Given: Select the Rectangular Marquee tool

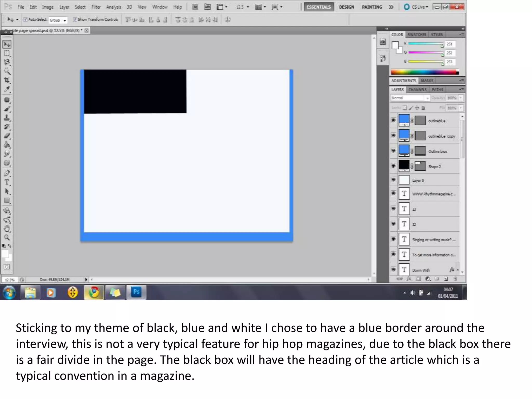Looking at the screenshot, I should 7,54.
